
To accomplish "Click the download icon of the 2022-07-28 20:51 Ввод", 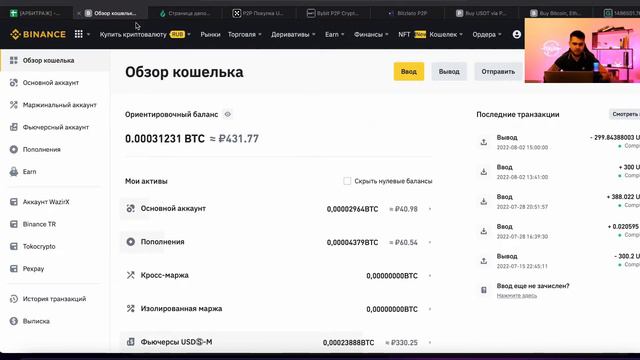I will [x=484, y=202].
